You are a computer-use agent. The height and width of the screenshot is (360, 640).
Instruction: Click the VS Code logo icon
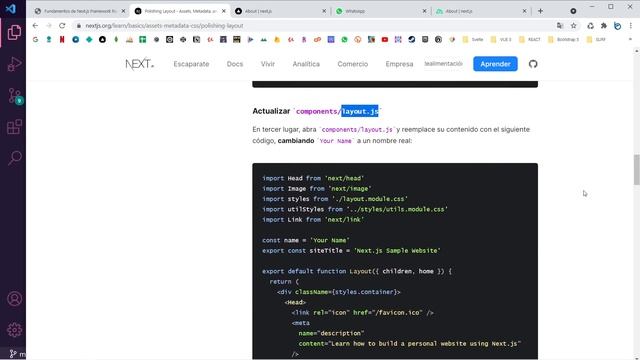(x=11, y=8)
